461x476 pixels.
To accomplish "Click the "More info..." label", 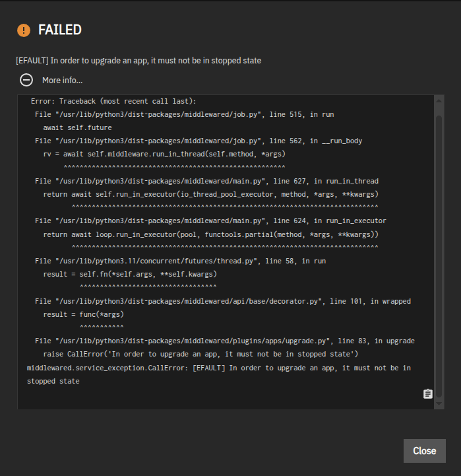I will pyautogui.click(x=63, y=81).
